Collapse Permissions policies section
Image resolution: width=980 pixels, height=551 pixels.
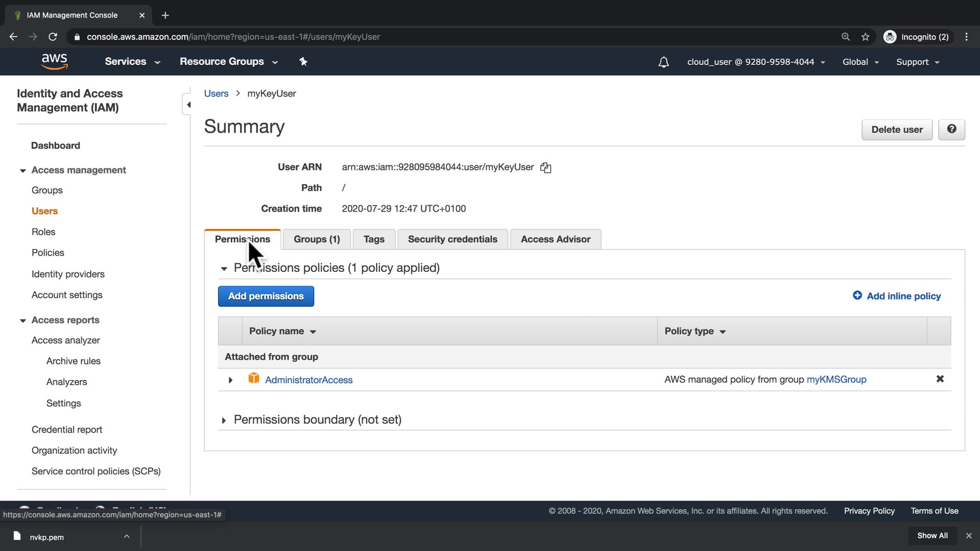pos(224,268)
